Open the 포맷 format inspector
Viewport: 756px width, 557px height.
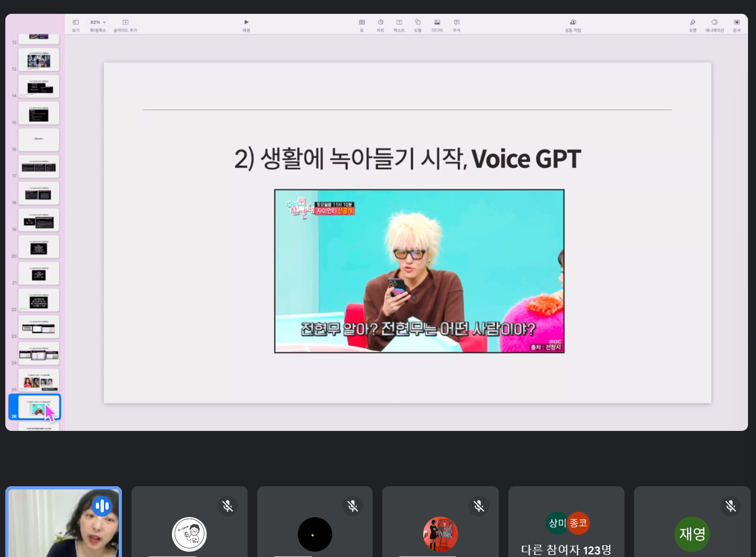pyautogui.click(x=693, y=25)
